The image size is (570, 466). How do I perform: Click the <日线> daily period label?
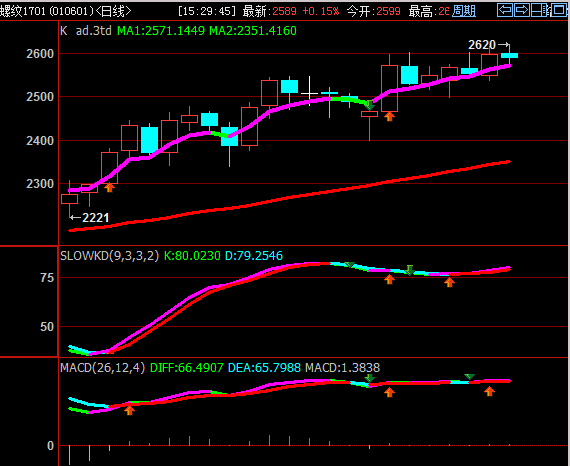(113, 11)
